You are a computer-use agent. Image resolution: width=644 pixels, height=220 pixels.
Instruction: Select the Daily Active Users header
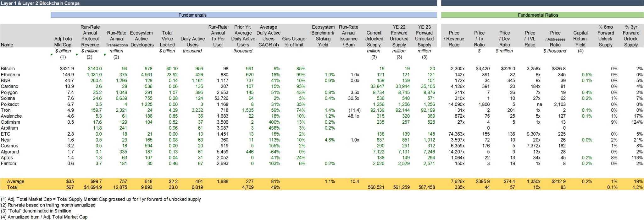(192, 42)
